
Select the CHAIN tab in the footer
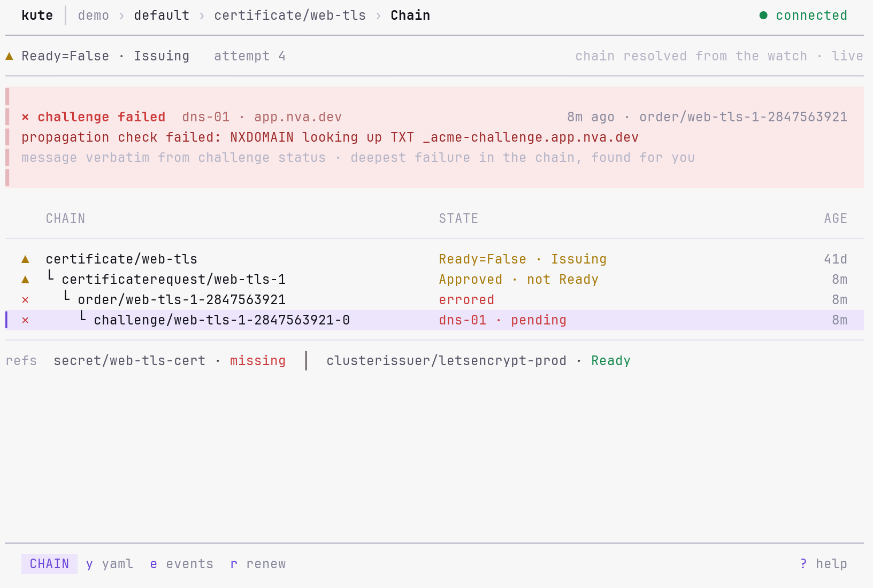(49, 564)
